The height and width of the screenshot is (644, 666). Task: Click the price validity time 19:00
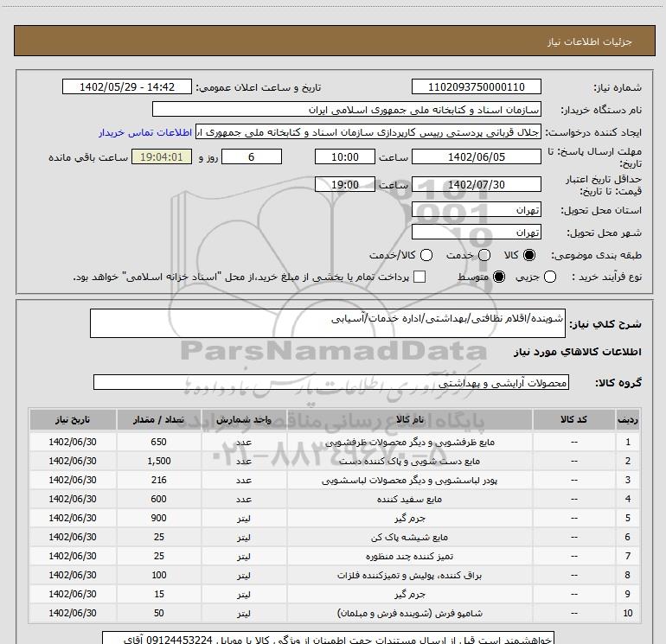[x=345, y=185]
